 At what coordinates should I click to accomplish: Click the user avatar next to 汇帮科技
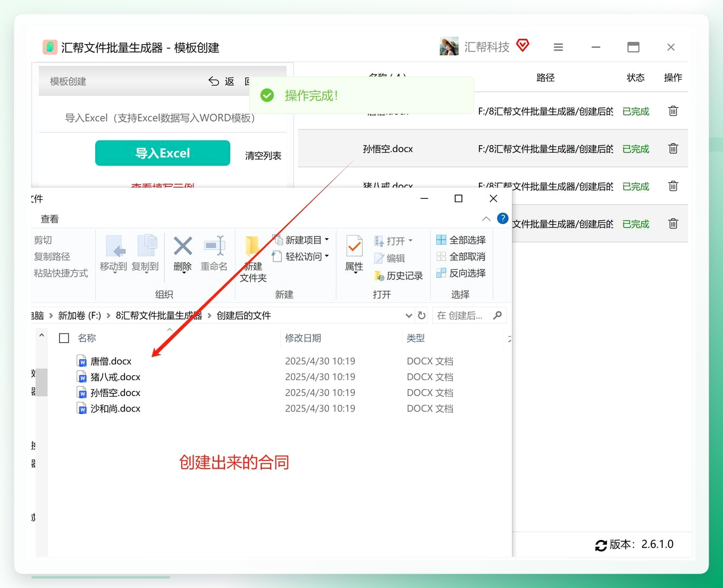pyautogui.click(x=449, y=47)
